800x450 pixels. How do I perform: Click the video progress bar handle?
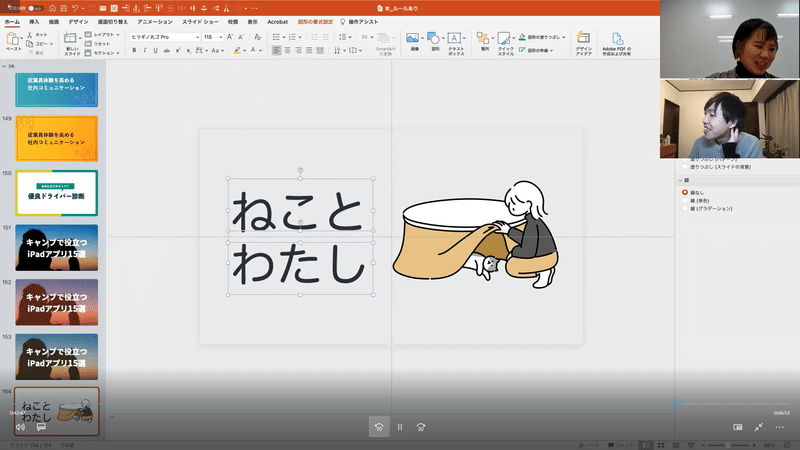679,404
